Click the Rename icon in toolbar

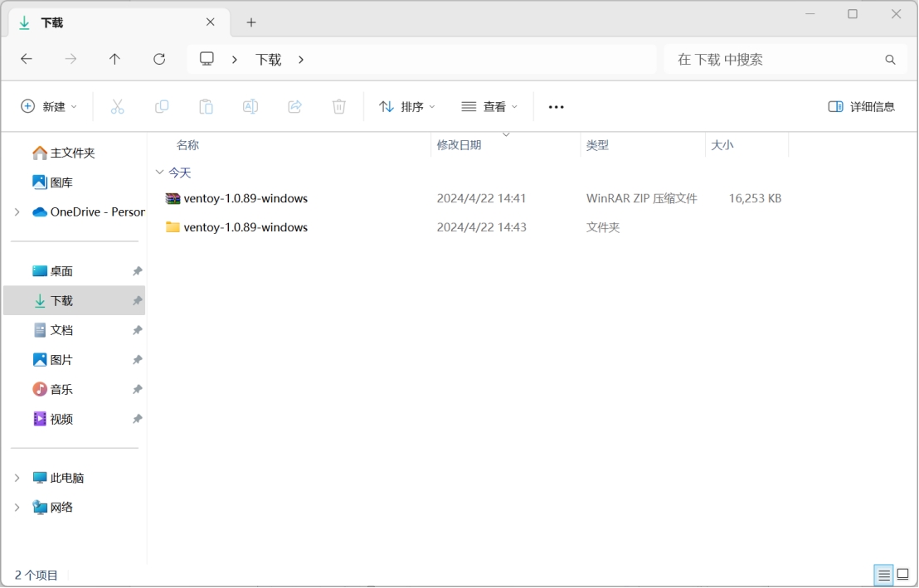point(250,106)
